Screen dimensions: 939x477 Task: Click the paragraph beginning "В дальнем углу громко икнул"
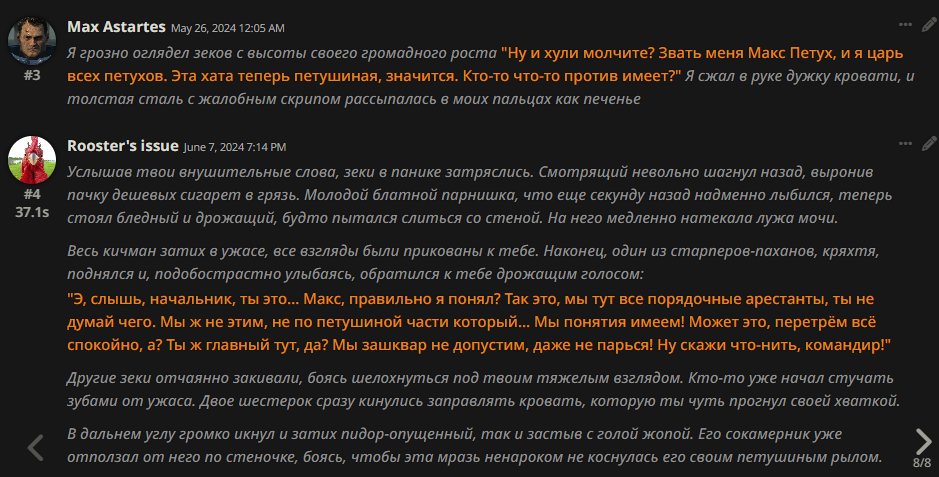pyautogui.click(x=474, y=446)
